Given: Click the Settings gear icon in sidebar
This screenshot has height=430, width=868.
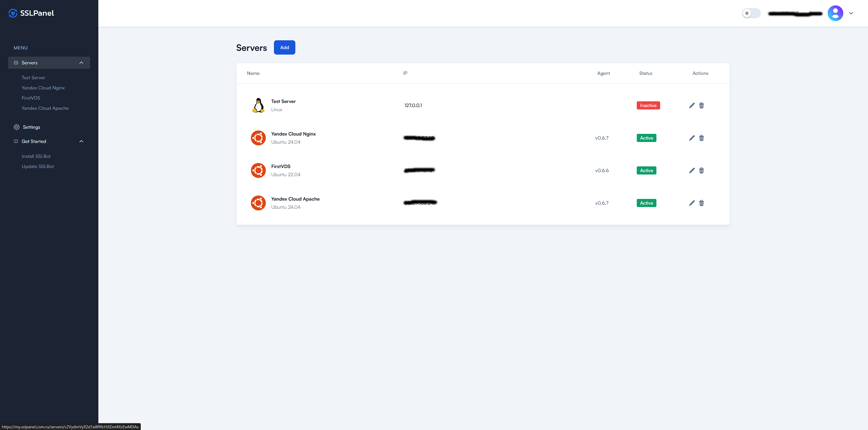Looking at the screenshot, I should (x=17, y=127).
